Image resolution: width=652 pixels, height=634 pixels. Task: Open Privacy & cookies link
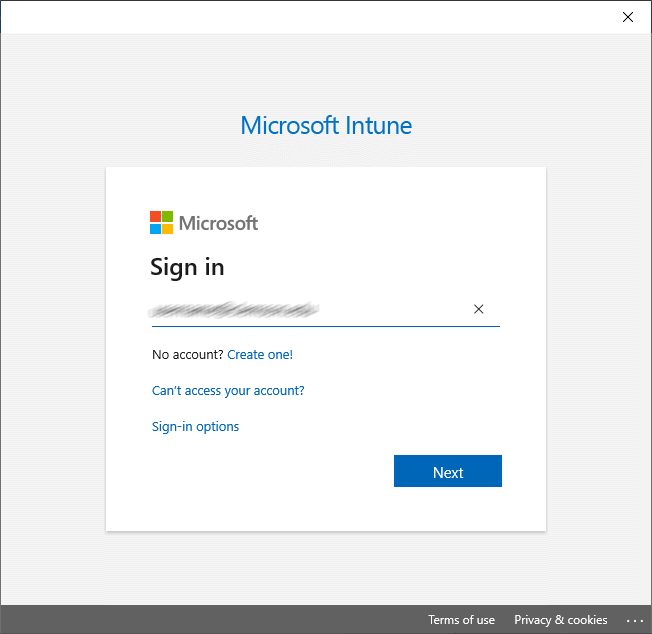pyautogui.click(x=561, y=620)
